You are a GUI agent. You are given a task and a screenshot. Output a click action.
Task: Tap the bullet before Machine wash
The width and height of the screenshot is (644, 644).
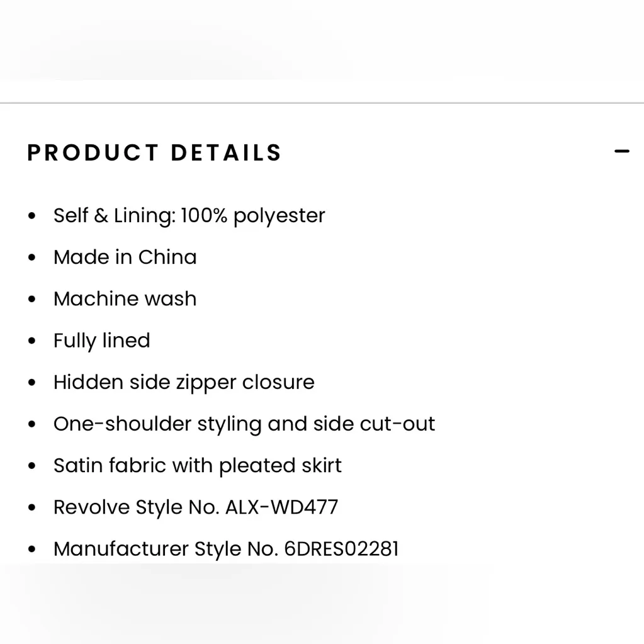[x=32, y=299]
